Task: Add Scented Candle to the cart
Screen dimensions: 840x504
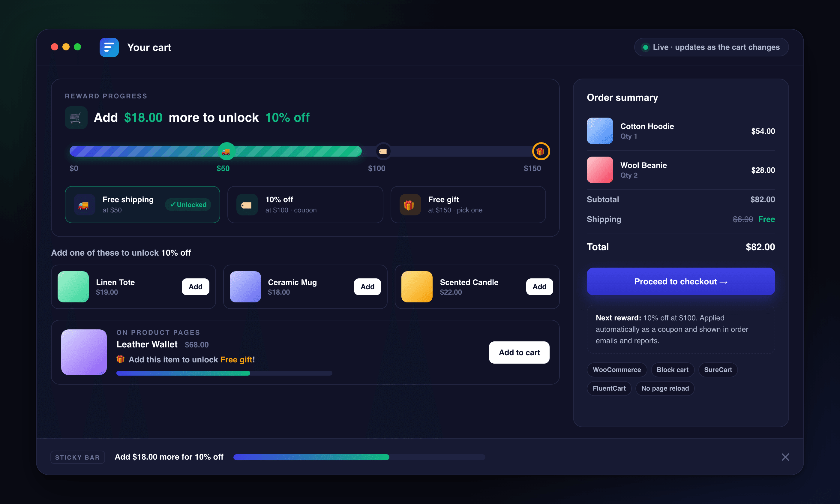Action: (x=539, y=286)
